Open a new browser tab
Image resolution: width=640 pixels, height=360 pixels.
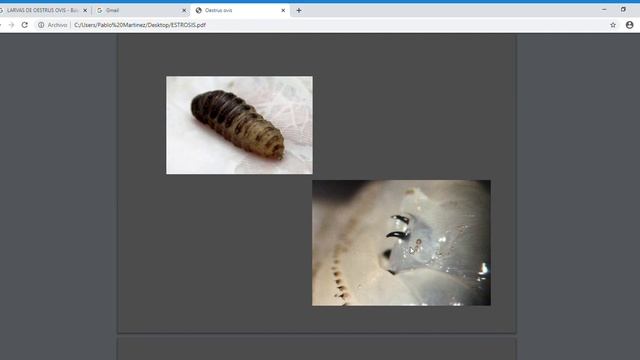click(x=299, y=11)
